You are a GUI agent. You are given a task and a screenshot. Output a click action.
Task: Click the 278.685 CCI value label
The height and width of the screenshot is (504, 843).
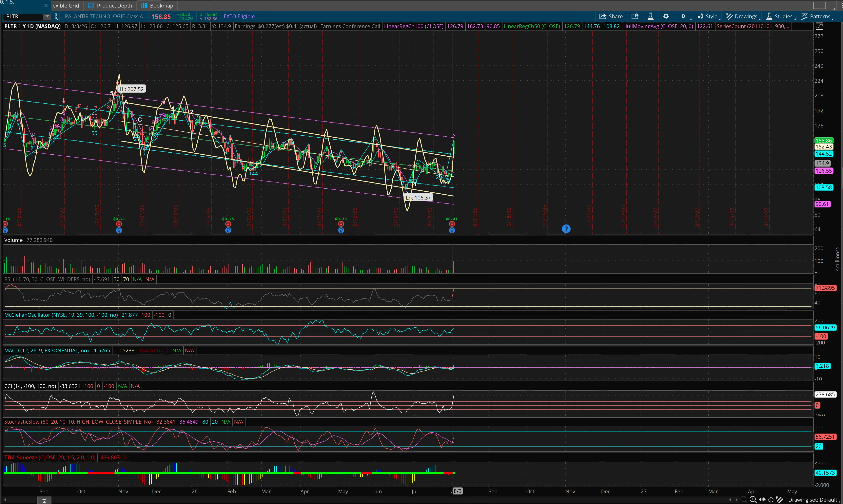coord(825,395)
